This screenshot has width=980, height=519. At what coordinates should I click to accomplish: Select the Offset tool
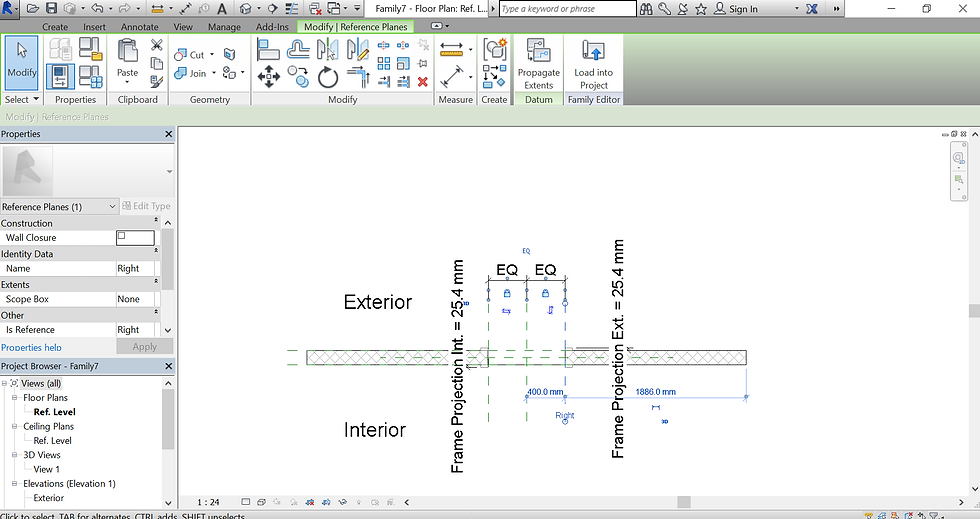coord(298,49)
